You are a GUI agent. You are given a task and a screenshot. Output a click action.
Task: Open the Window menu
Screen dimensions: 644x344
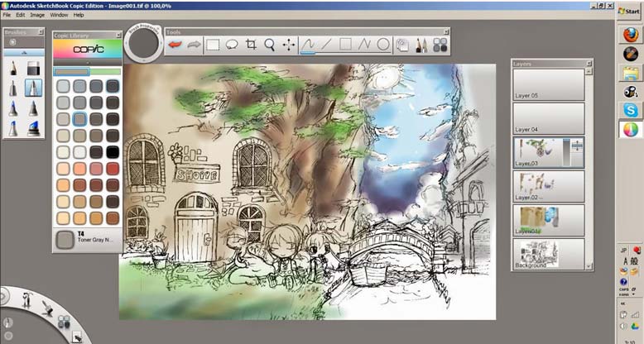(59, 15)
